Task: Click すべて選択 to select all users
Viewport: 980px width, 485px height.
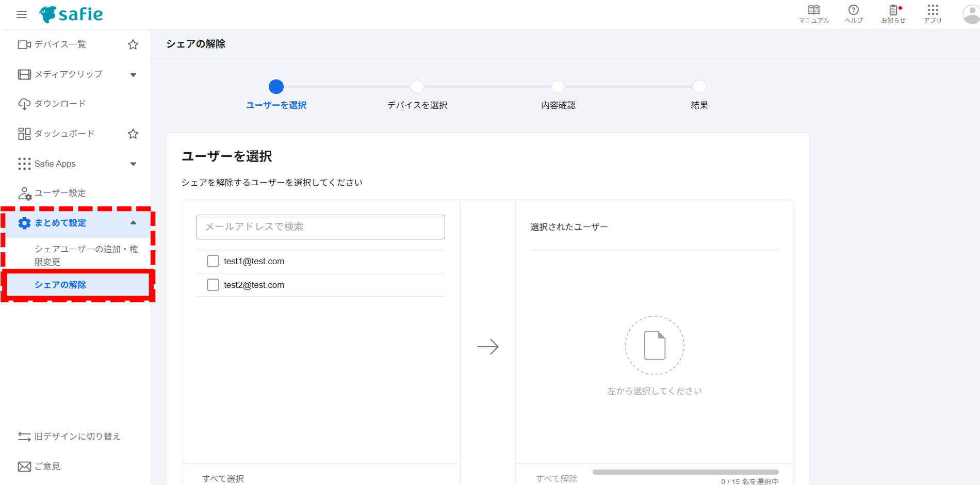Action: point(223,479)
